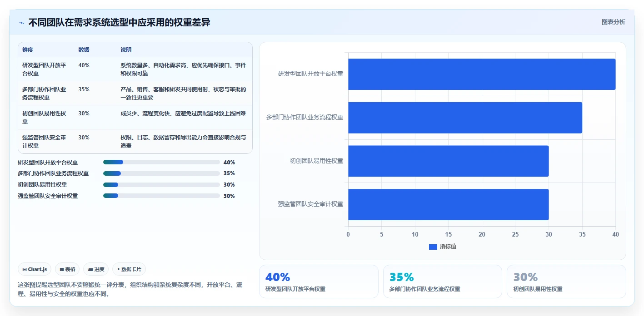Click the description starting 权限、日志
Image resolution: width=644 pixels, height=316 pixels.
point(183,142)
